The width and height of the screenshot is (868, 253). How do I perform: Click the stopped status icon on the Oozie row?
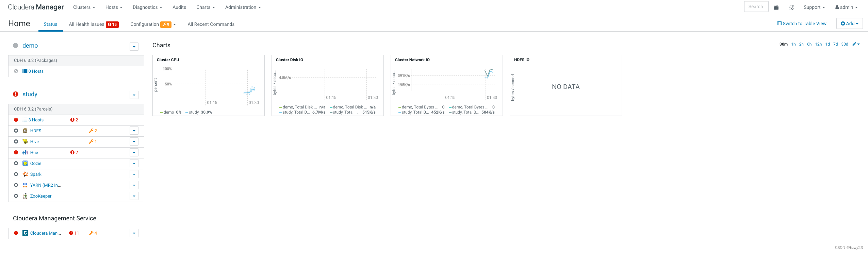(16, 164)
